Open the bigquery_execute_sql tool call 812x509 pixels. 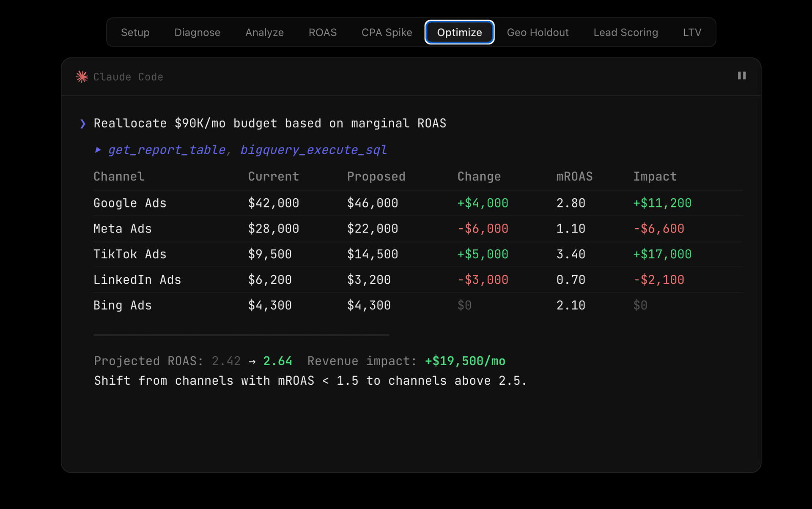pos(313,150)
